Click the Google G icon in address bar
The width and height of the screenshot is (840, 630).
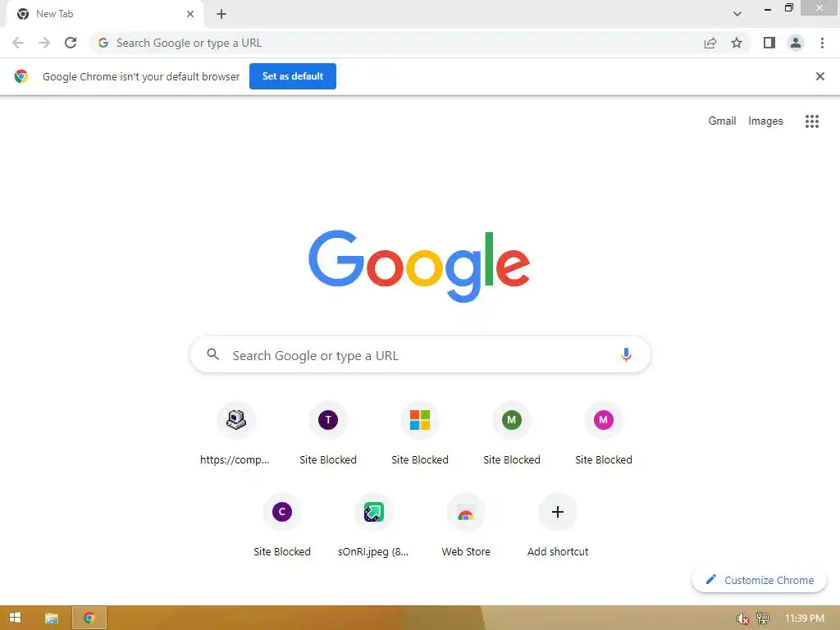click(x=103, y=43)
